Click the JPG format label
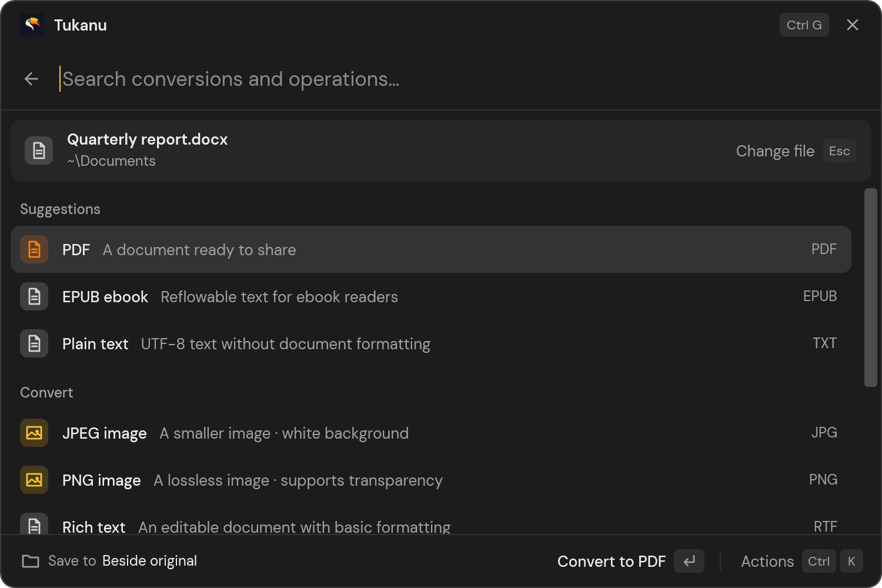The height and width of the screenshot is (588, 882). (824, 433)
